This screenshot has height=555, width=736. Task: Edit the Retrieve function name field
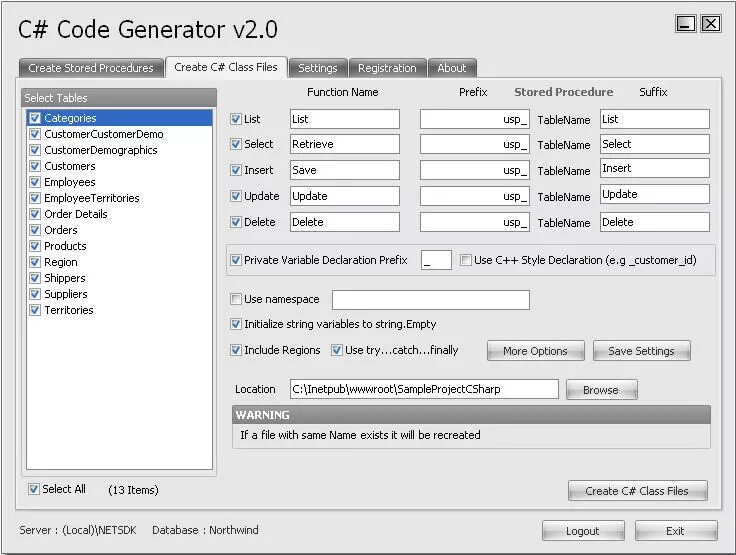(x=345, y=144)
